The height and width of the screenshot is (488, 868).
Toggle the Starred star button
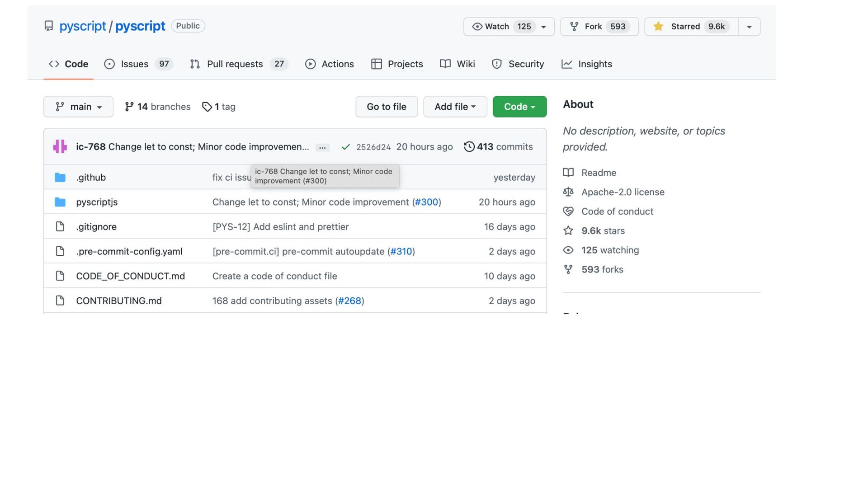691,27
